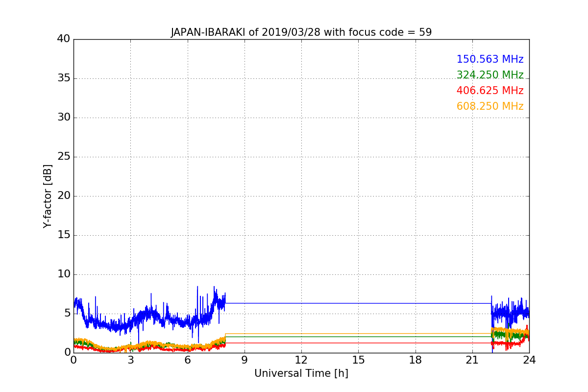This screenshot has height=392, width=588.
Task: Click the Y-factor [dB] axis label
Action: point(48,196)
